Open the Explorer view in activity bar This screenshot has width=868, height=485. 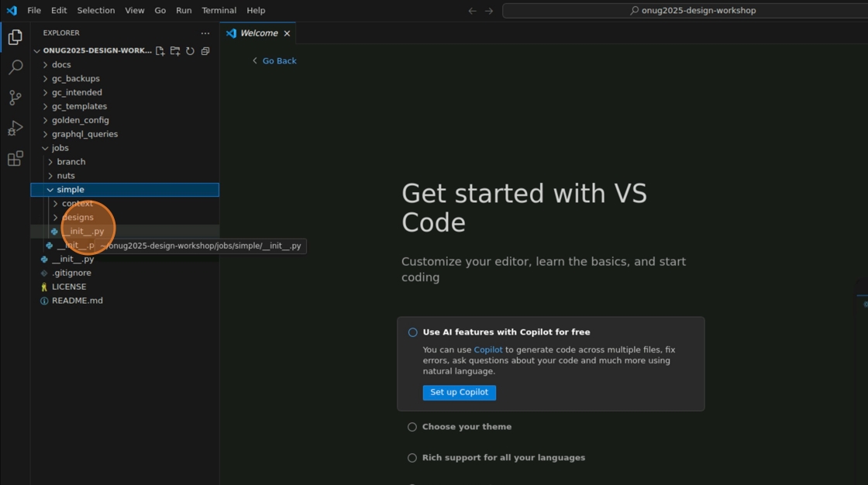(15, 37)
